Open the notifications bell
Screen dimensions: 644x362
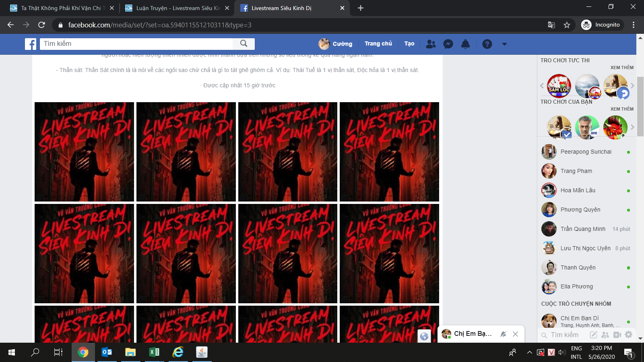pyautogui.click(x=465, y=44)
